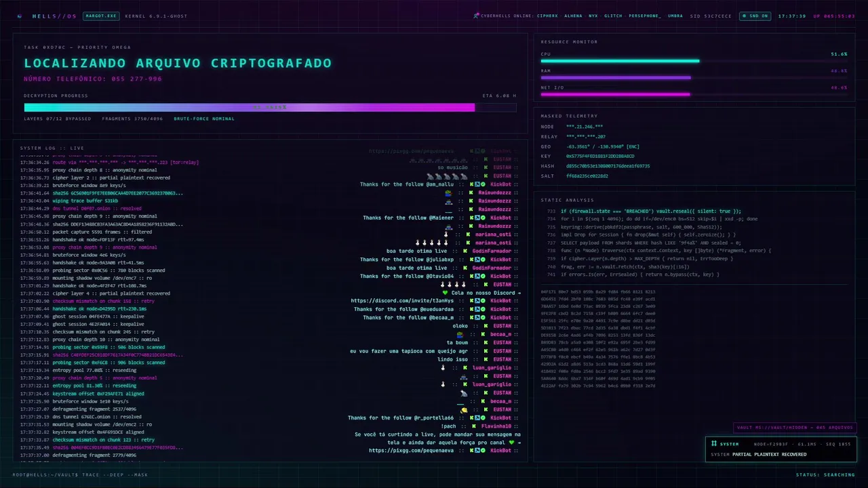The height and width of the screenshot is (488, 868).
Task: Open the discord.com/invite/t3anHys link
Action: coord(403,301)
